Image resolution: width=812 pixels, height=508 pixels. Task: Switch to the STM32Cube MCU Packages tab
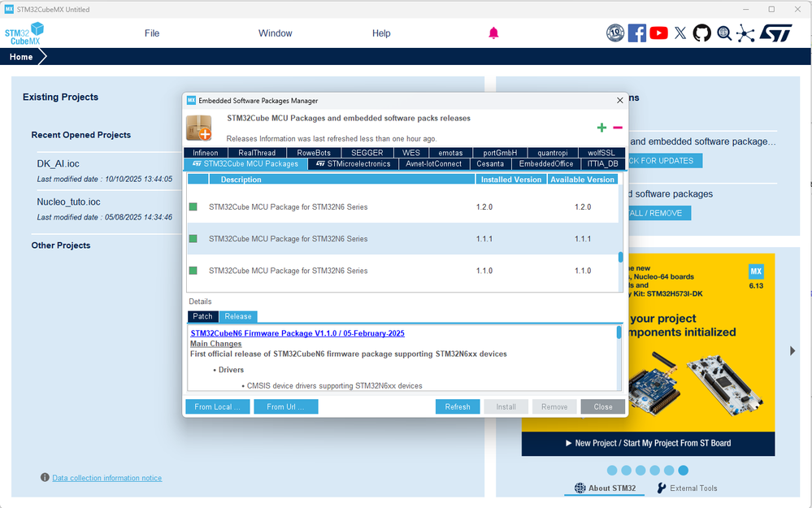point(246,164)
